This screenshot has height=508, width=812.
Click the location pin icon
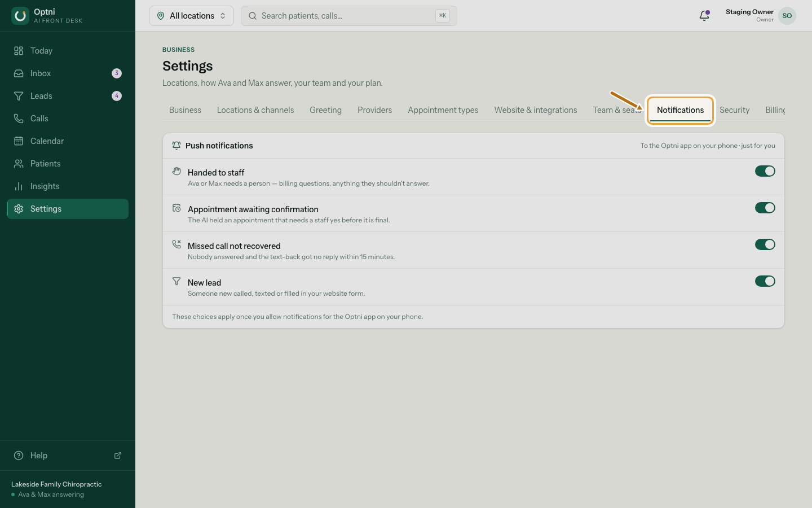coord(161,16)
